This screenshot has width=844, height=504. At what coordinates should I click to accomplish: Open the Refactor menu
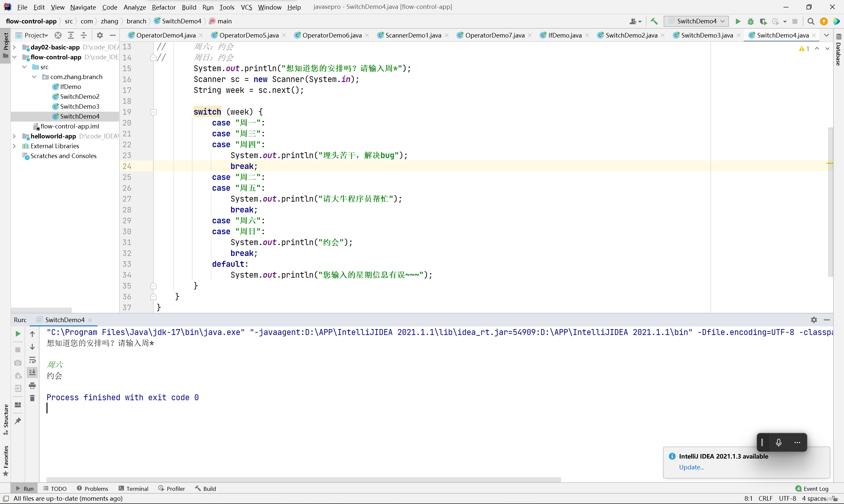[x=164, y=7]
